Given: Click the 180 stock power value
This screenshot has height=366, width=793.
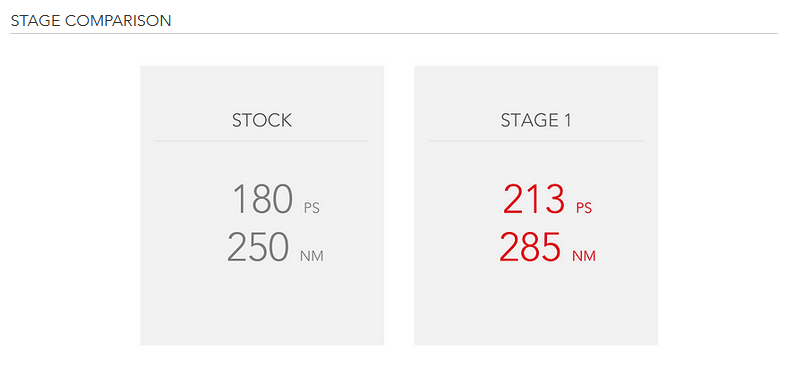Looking at the screenshot, I should pos(263,199).
